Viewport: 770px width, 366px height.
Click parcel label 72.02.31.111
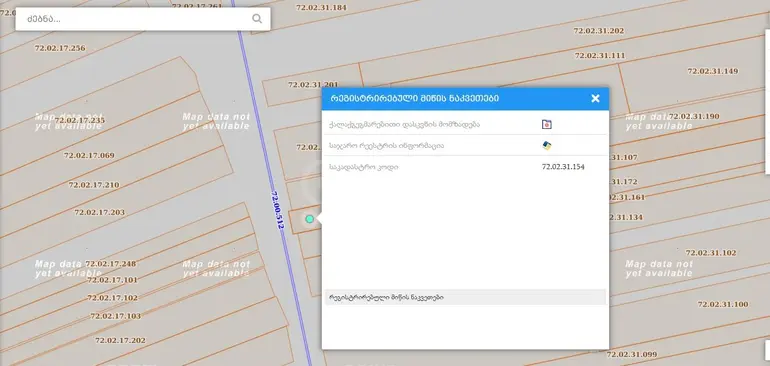pyautogui.click(x=600, y=56)
